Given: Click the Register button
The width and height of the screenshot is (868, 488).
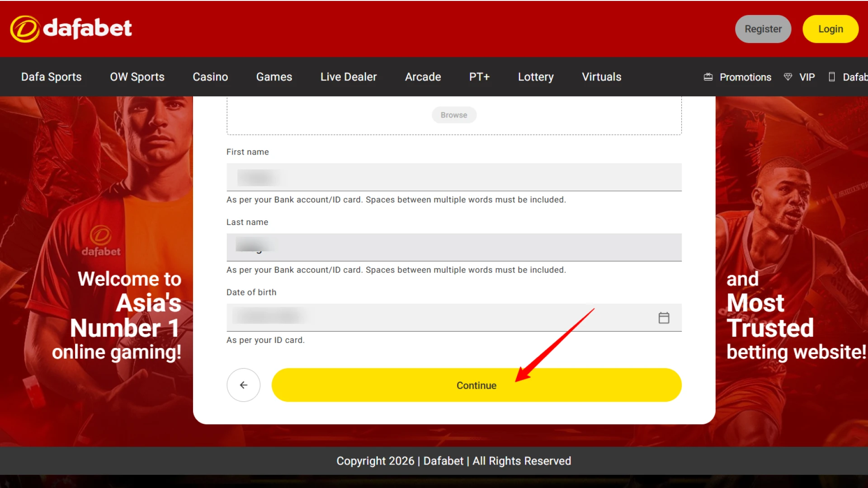Looking at the screenshot, I should [x=763, y=28].
